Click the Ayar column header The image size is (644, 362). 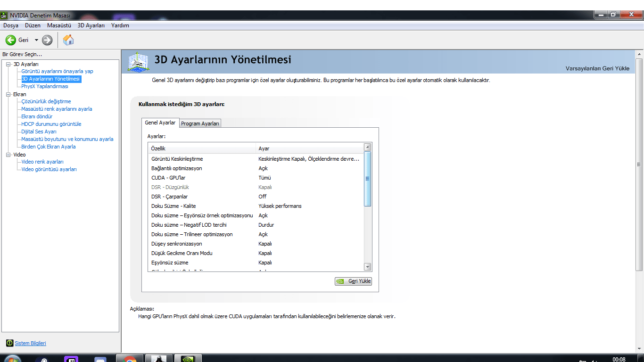tap(310, 148)
